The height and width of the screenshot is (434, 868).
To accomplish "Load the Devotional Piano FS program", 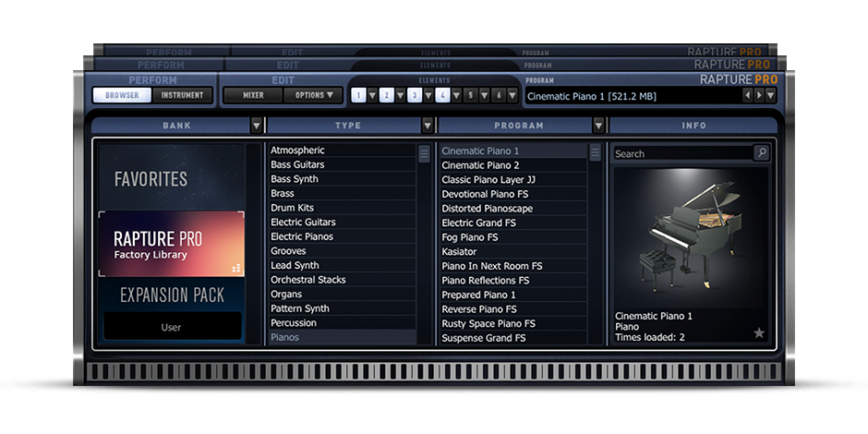I will [x=513, y=194].
